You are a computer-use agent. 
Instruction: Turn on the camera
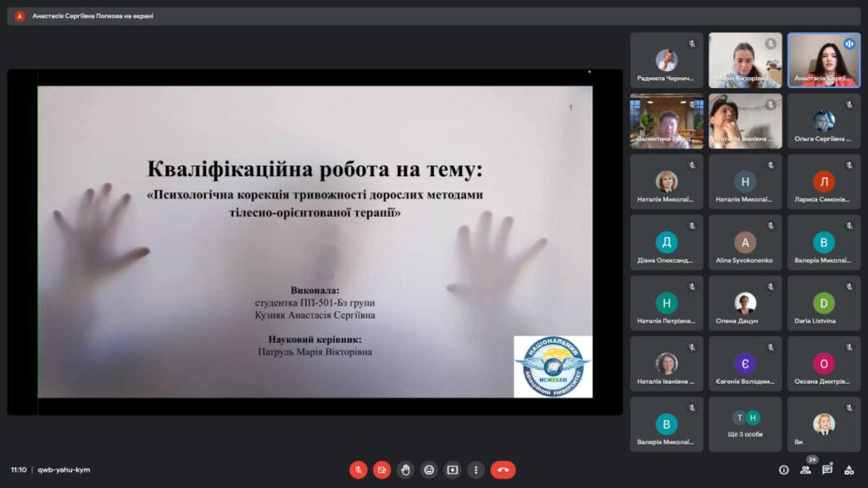[382, 469]
